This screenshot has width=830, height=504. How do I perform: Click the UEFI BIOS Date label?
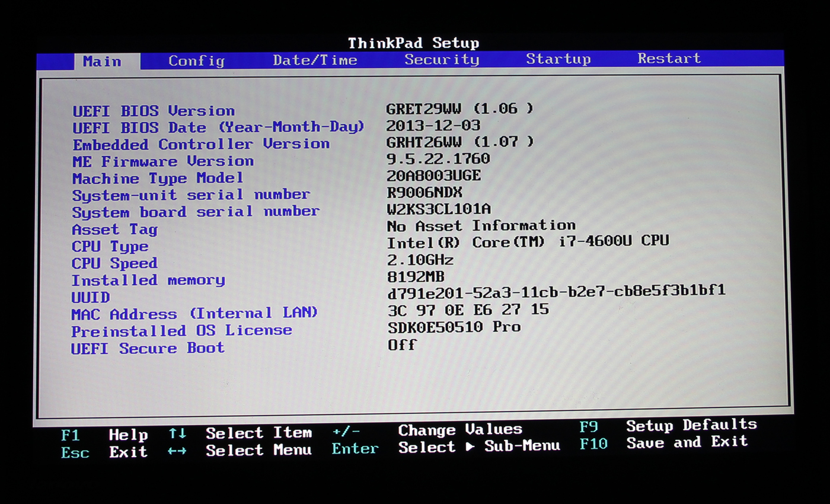point(218,127)
